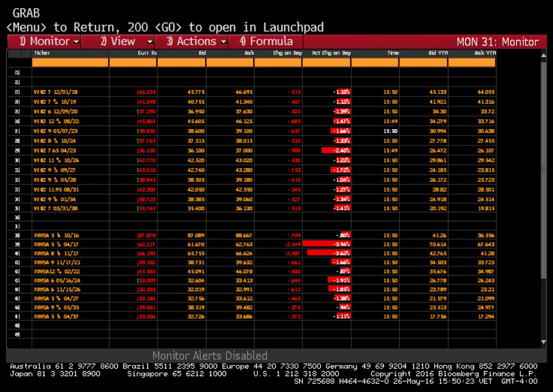Click the orange filter field under Curr Px
The width and height of the screenshot is (553, 392).
click(x=133, y=63)
